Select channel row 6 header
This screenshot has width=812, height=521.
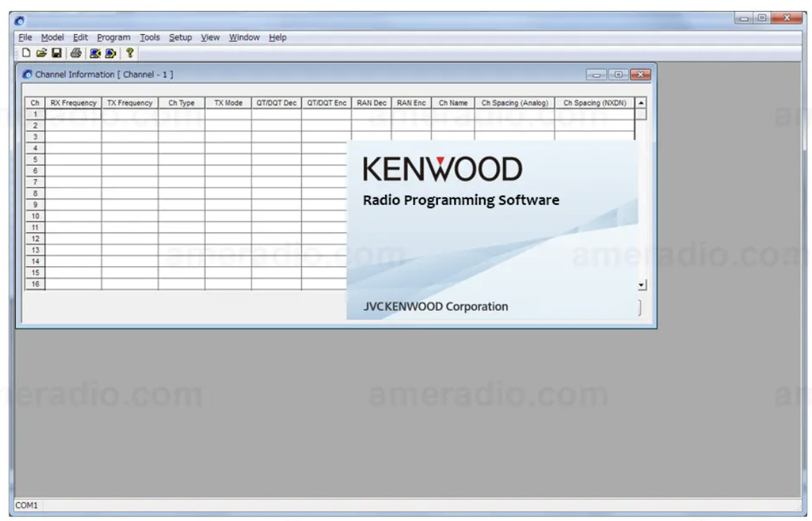(35, 171)
